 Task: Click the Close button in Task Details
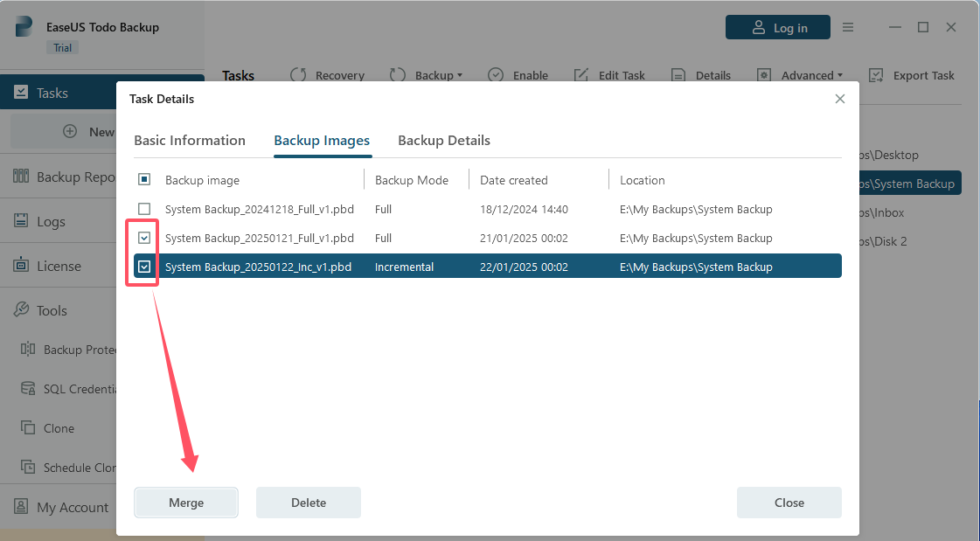point(789,503)
